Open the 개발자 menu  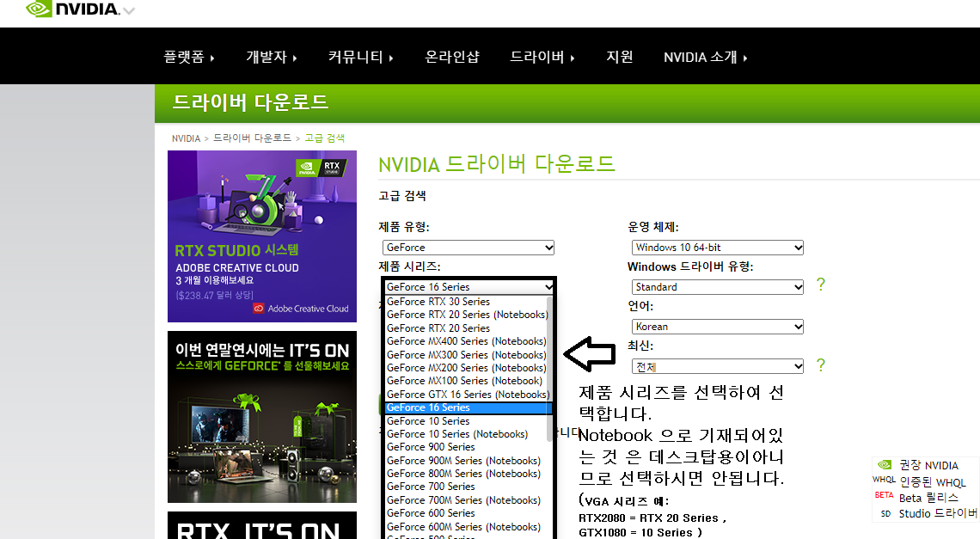point(272,57)
